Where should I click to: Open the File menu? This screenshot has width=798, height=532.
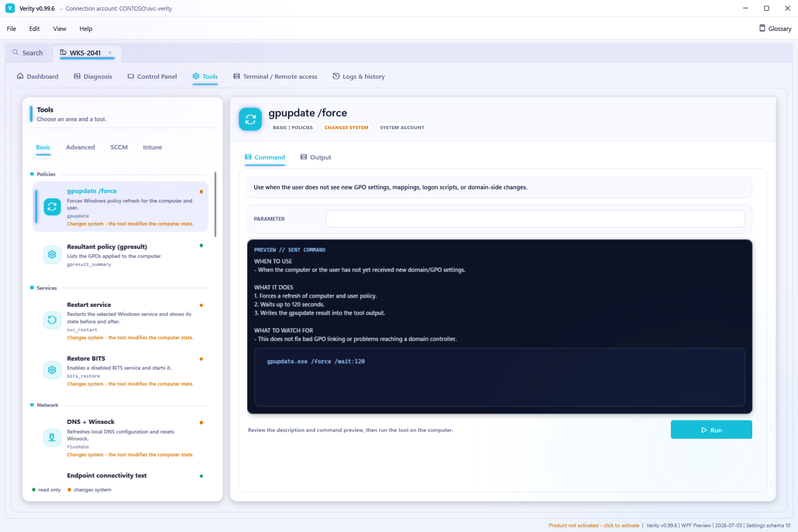[11, 29]
